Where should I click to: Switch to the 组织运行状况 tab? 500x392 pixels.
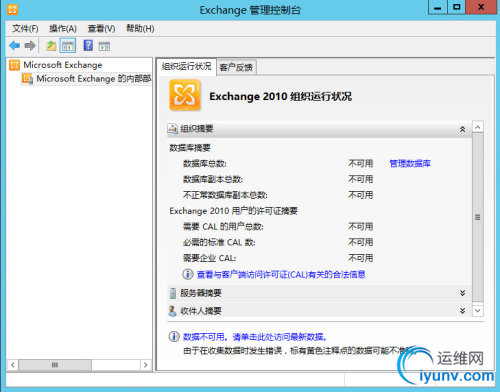[x=187, y=66]
